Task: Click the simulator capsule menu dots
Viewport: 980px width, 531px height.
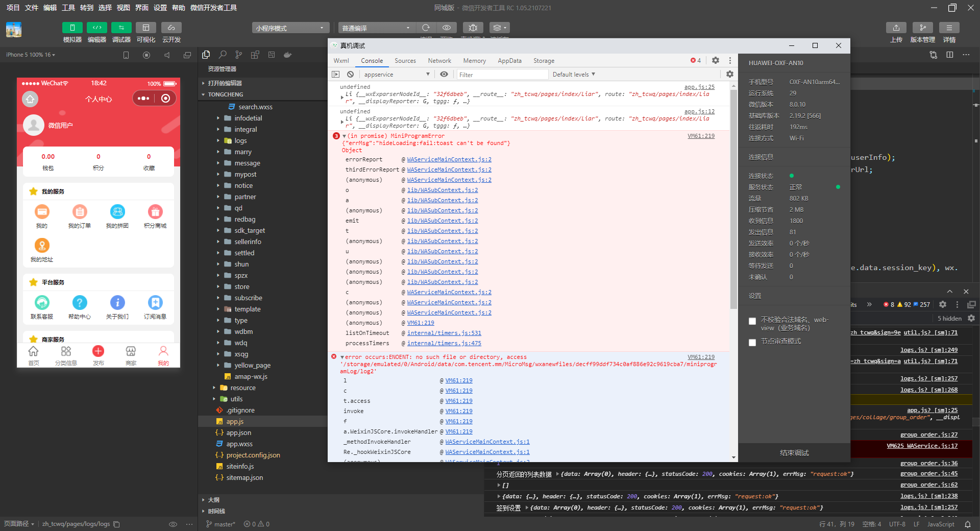Action: point(143,99)
